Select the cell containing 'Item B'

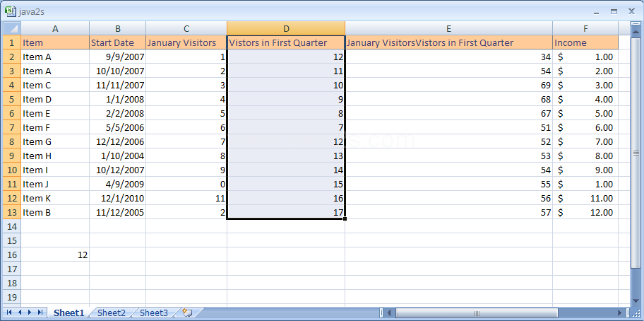click(55, 212)
